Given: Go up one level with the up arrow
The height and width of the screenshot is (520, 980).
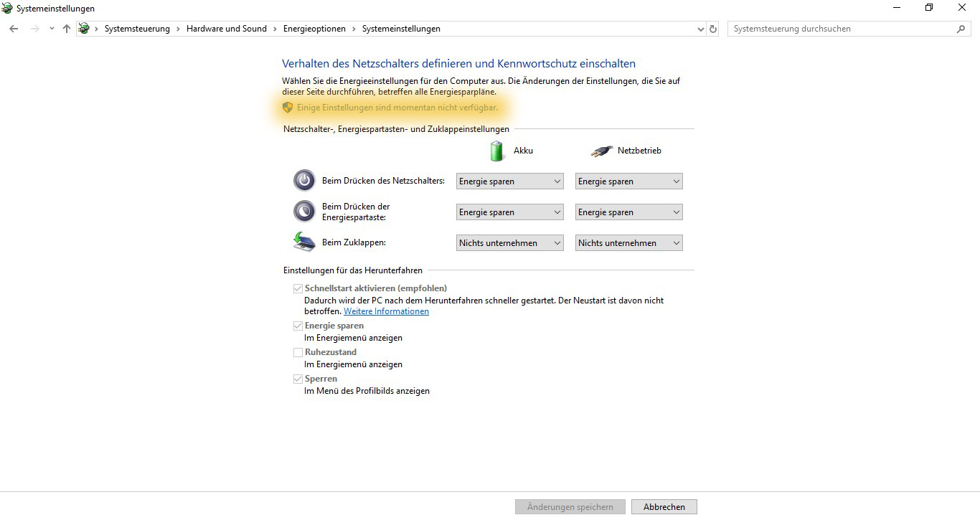Looking at the screenshot, I should point(67,29).
